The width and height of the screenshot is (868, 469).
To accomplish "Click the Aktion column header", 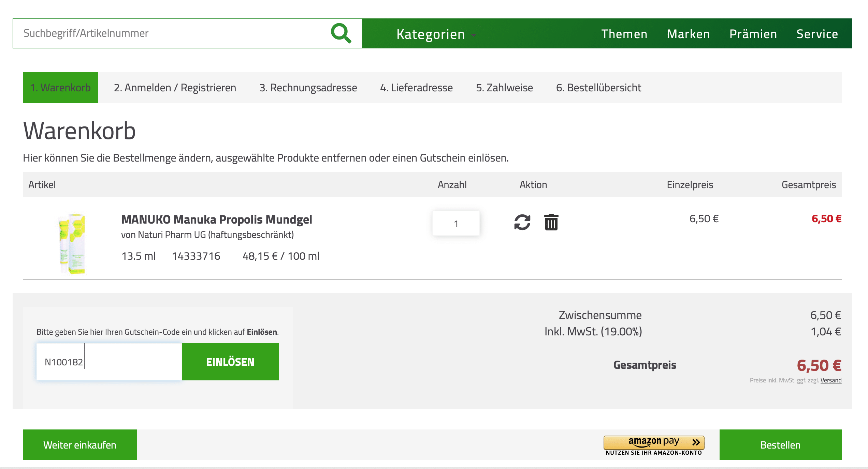I will [x=533, y=185].
